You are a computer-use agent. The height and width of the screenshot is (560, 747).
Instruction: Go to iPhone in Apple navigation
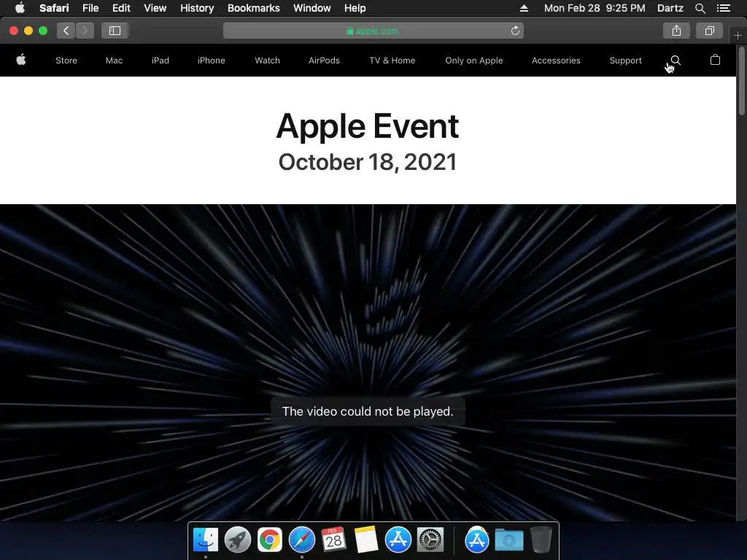pos(211,61)
